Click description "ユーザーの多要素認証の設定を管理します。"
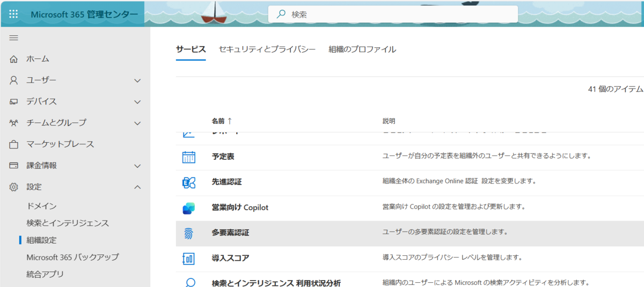This screenshot has width=644, height=287. [x=445, y=232]
